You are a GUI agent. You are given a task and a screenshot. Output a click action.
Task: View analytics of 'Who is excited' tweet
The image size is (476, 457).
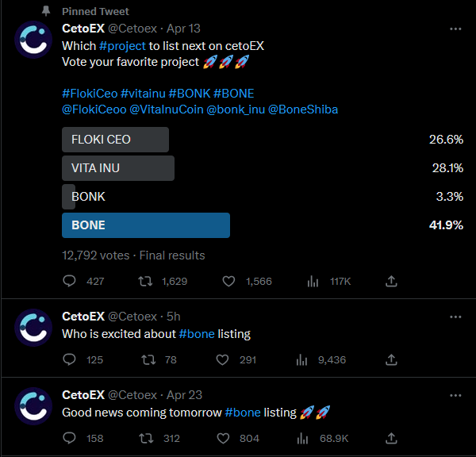coord(301,359)
